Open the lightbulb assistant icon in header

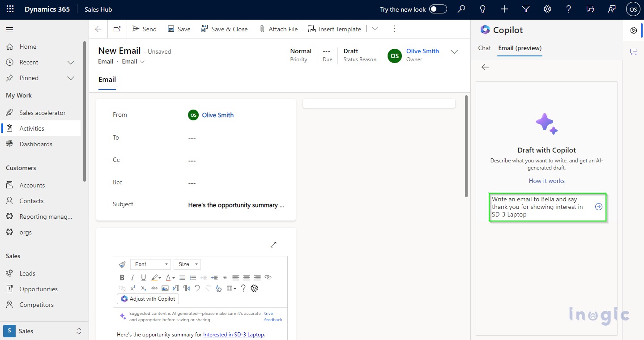tap(483, 9)
